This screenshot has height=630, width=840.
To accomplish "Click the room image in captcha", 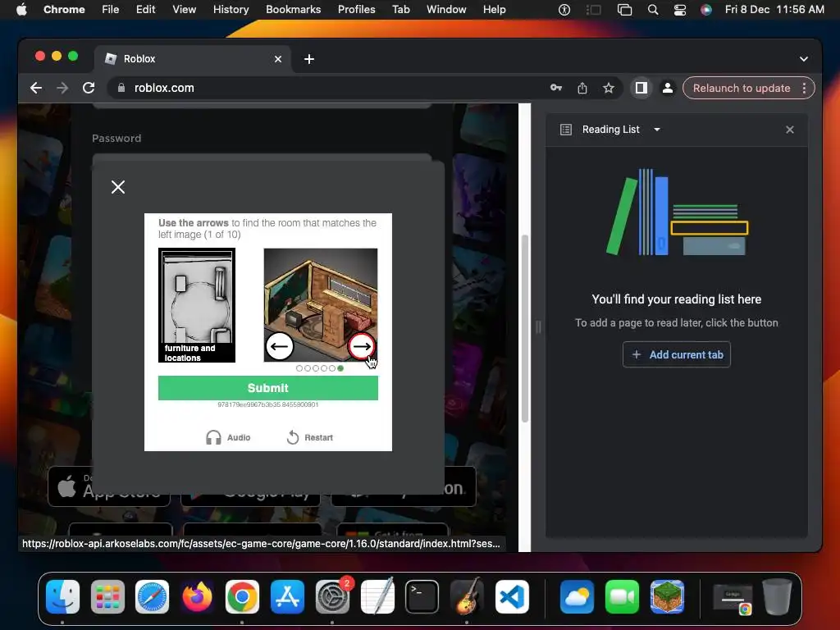I will coord(321,305).
